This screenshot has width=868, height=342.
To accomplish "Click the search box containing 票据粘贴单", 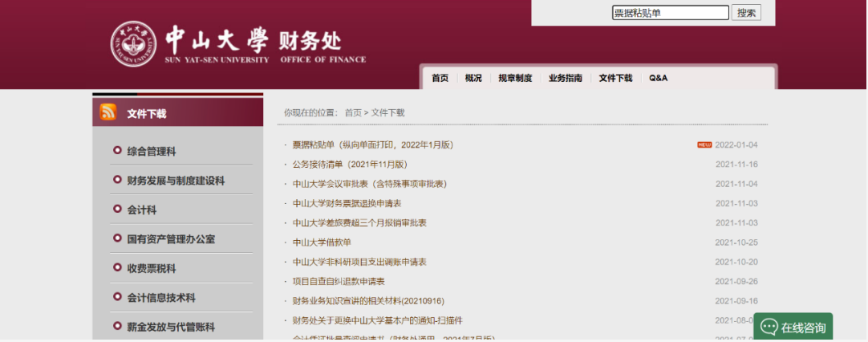I will [670, 13].
